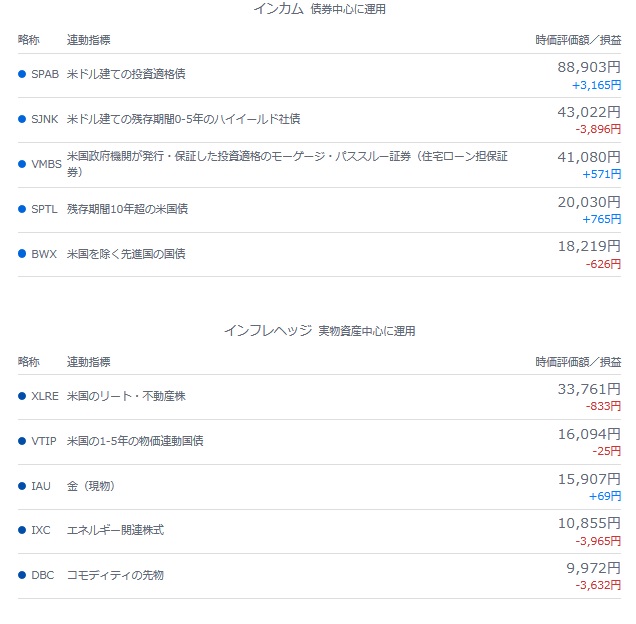Click the blue dot beside BWX

[22, 254]
